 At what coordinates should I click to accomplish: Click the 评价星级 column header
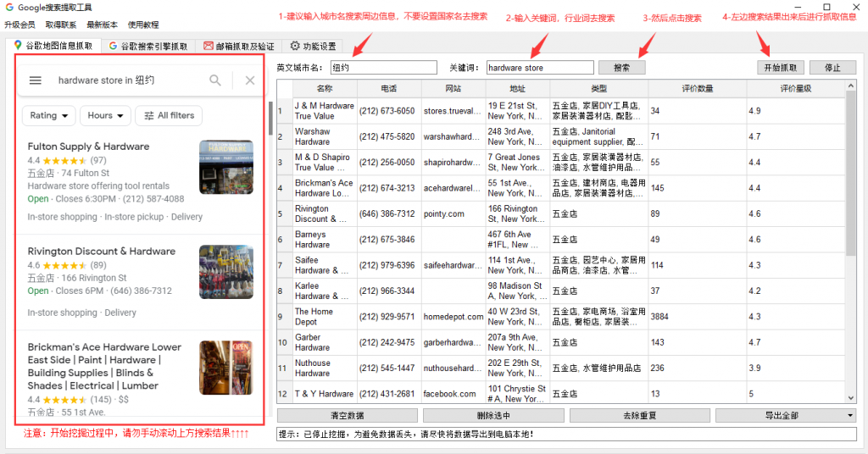[796, 88]
